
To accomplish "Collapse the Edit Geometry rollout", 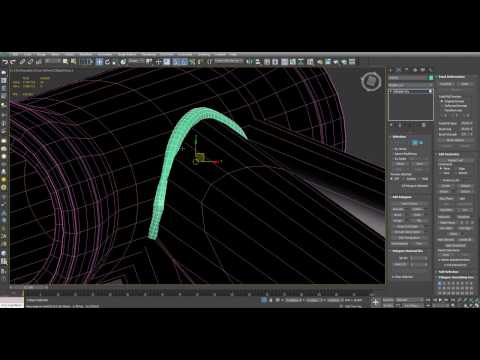I will pos(449,154).
